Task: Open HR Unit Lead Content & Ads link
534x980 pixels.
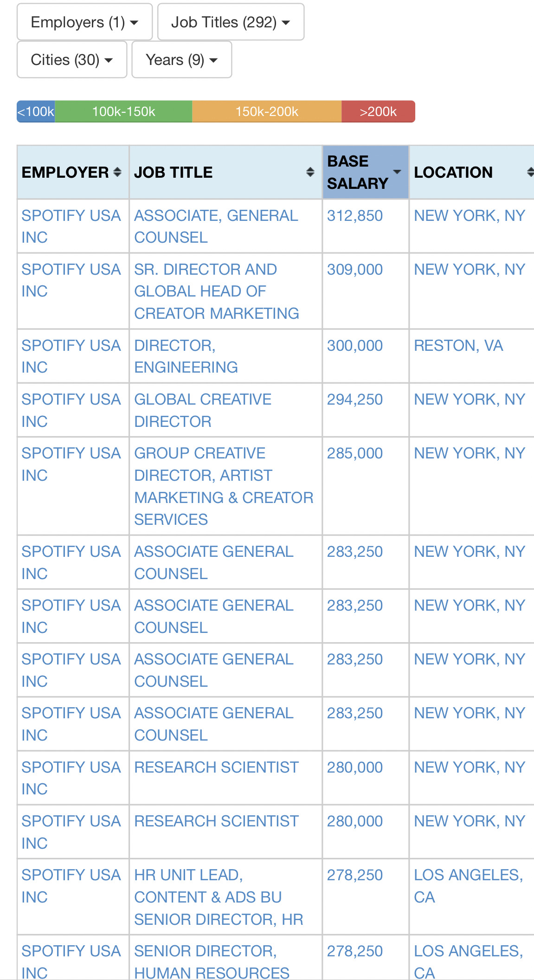Action: coord(218,896)
